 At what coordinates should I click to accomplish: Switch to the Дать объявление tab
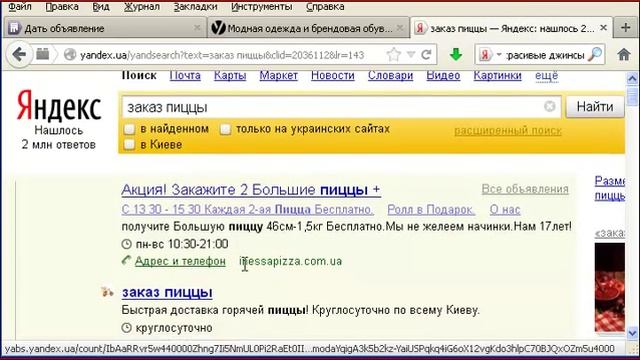pos(104,28)
